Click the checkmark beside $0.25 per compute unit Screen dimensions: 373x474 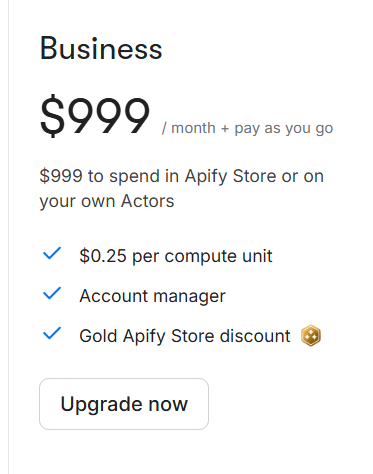(52, 254)
